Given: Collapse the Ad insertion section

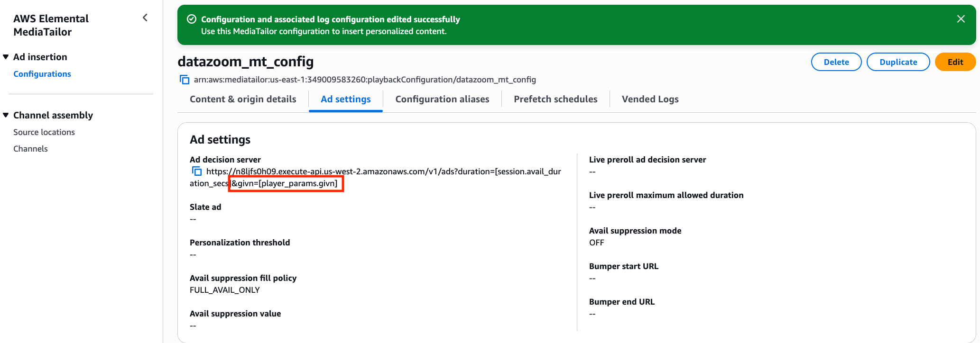Looking at the screenshot, I should 6,57.
